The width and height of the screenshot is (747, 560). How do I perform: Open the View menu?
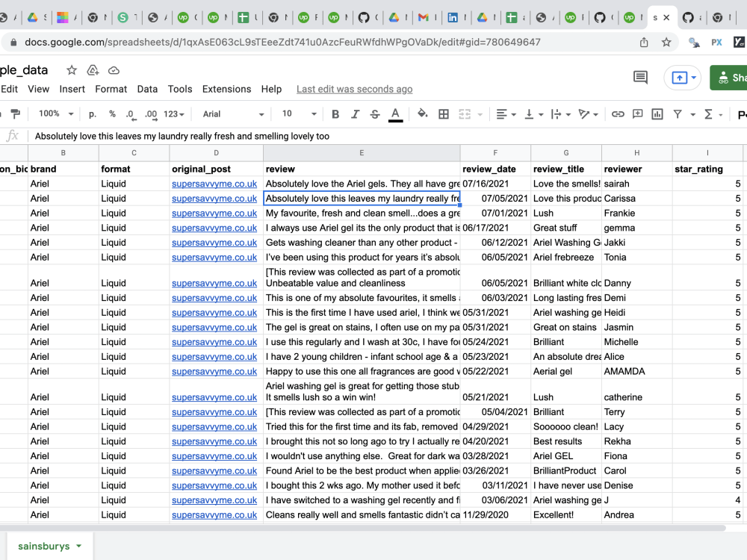coord(38,89)
